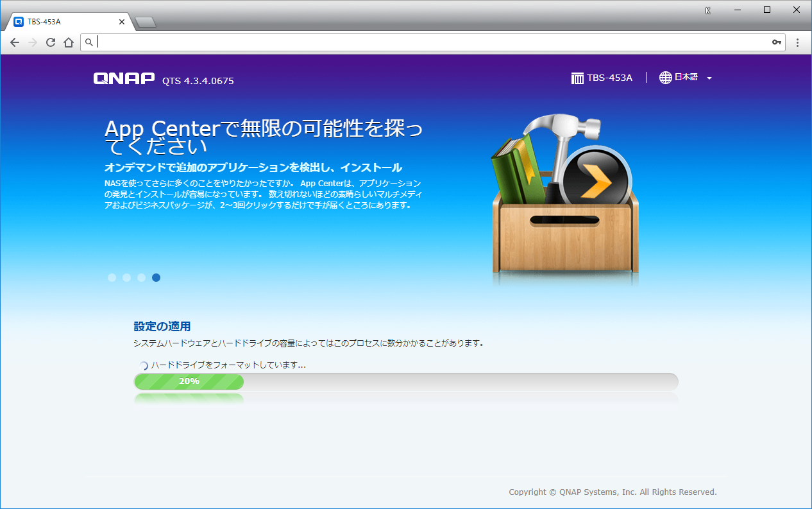Click the NAS device icon beside TBS-453A
The image size is (812, 509).
[577, 78]
